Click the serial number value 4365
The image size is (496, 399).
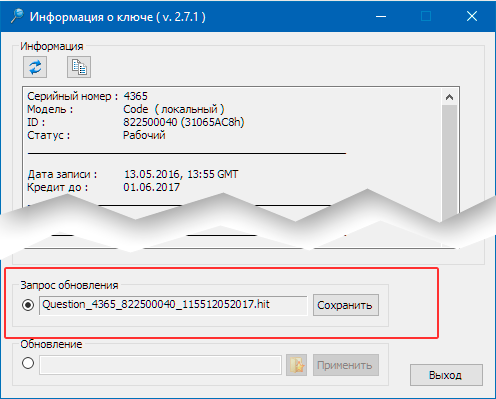click(135, 96)
